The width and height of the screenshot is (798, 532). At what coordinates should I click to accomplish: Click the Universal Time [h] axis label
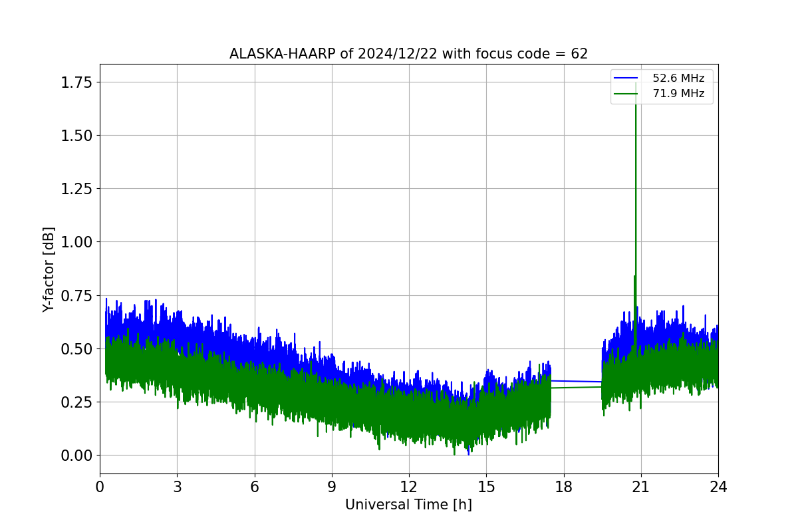pyautogui.click(x=408, y=505)
